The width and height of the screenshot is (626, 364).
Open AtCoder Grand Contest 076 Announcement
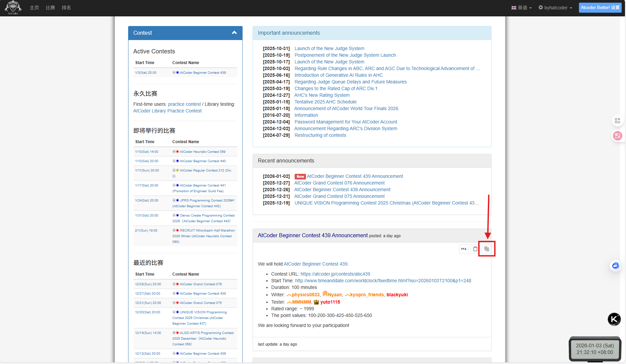339,183
